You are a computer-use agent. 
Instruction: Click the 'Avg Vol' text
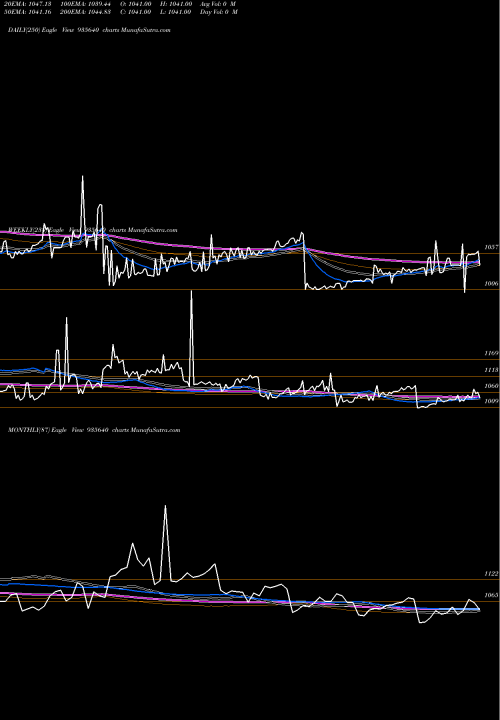click(x=218, y=4)
